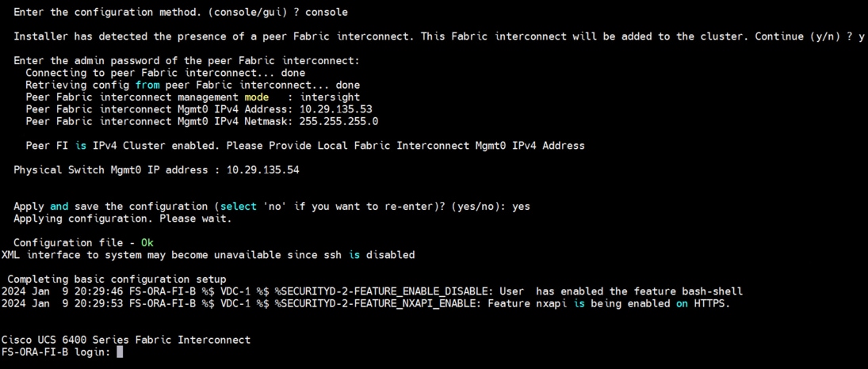Click the cursor block after the login prompt
The image size is (868, 369).
point(120,352)
